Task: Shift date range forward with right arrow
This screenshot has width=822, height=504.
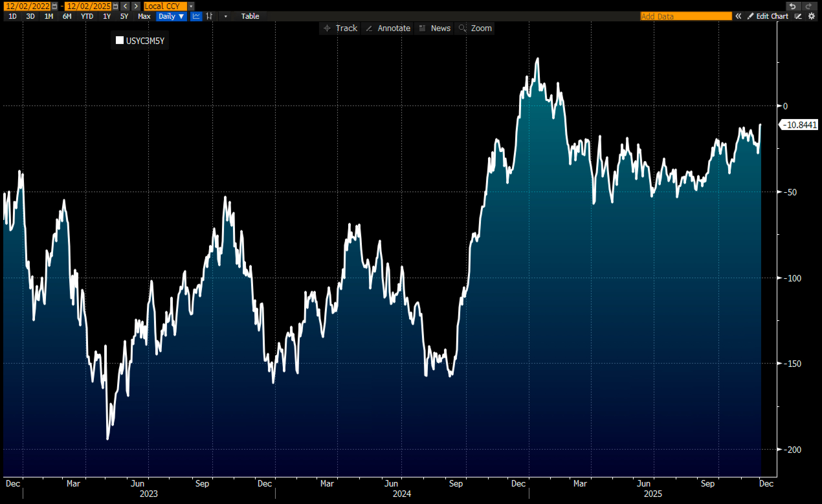Action: tap(136, 6)
